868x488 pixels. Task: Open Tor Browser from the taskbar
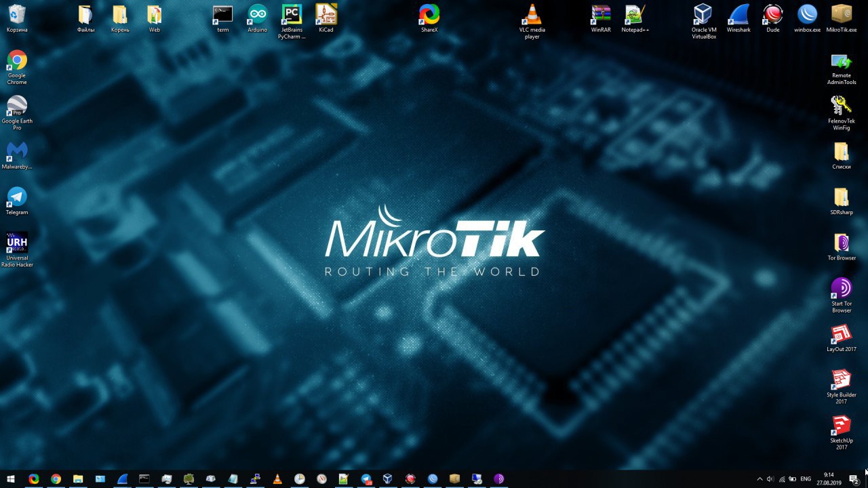tap(498, 479)
